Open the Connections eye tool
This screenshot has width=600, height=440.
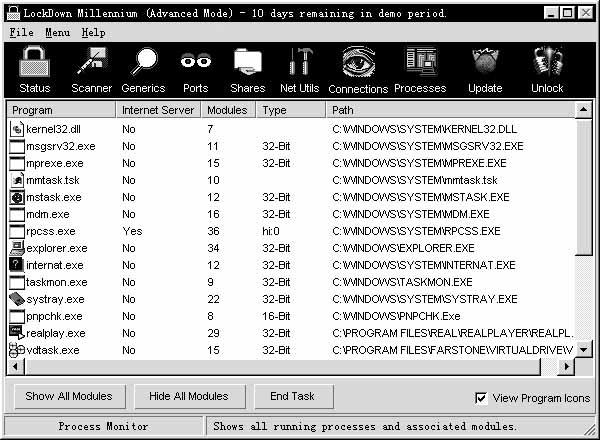point(358,70)
